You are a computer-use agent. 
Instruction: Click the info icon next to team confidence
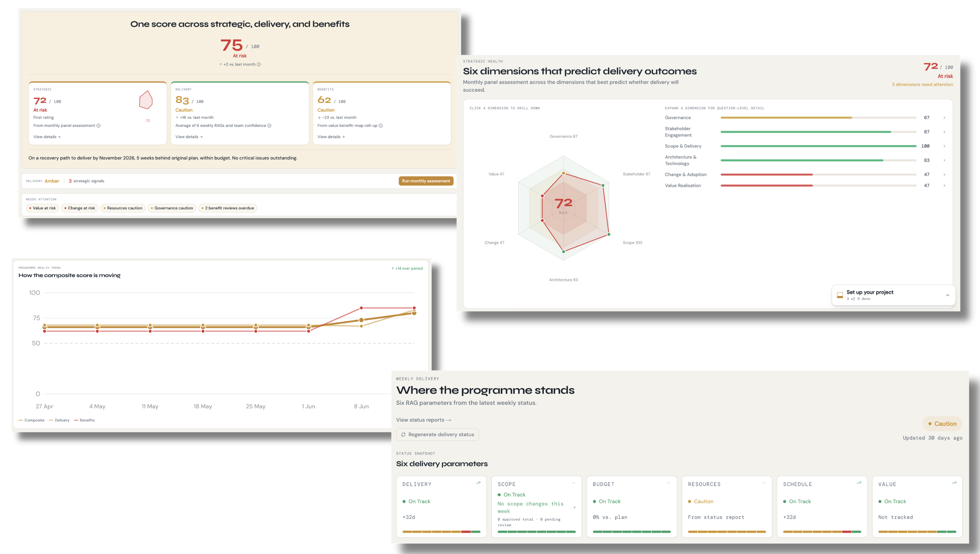point(269,126)
